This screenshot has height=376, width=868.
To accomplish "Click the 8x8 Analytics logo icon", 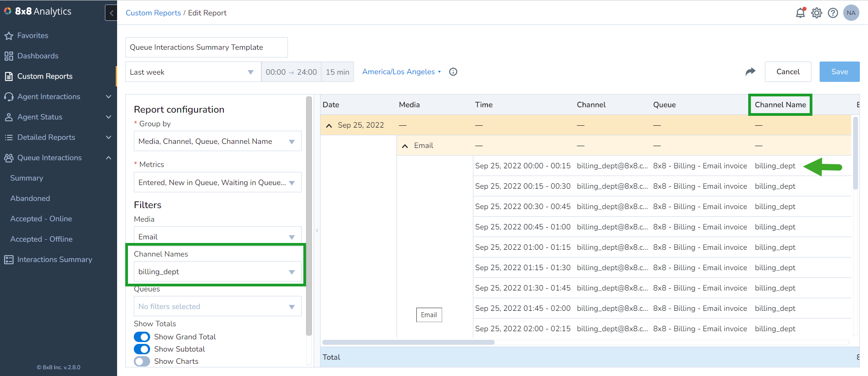I will click(8, 11).
